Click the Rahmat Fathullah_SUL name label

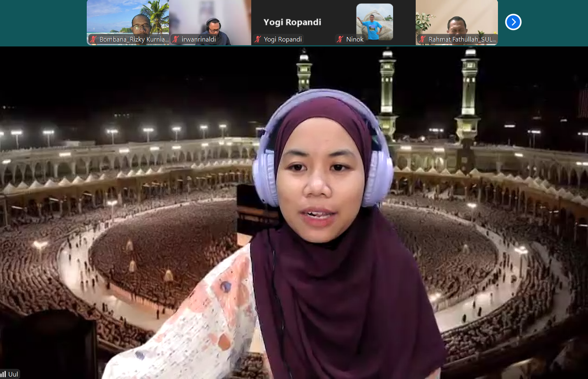click(x=462, y=39)
